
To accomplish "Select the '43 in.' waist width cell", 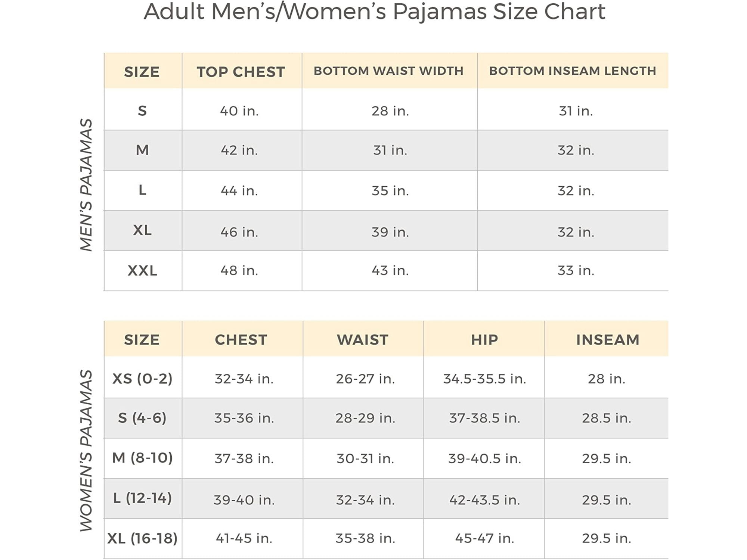I will point(390,271).
